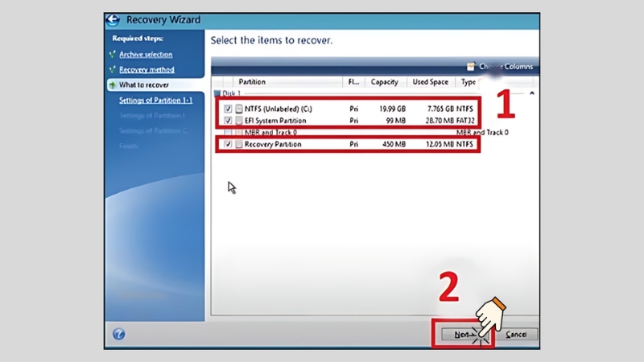Click the 99 MB capacity value

tap(396, 121)
